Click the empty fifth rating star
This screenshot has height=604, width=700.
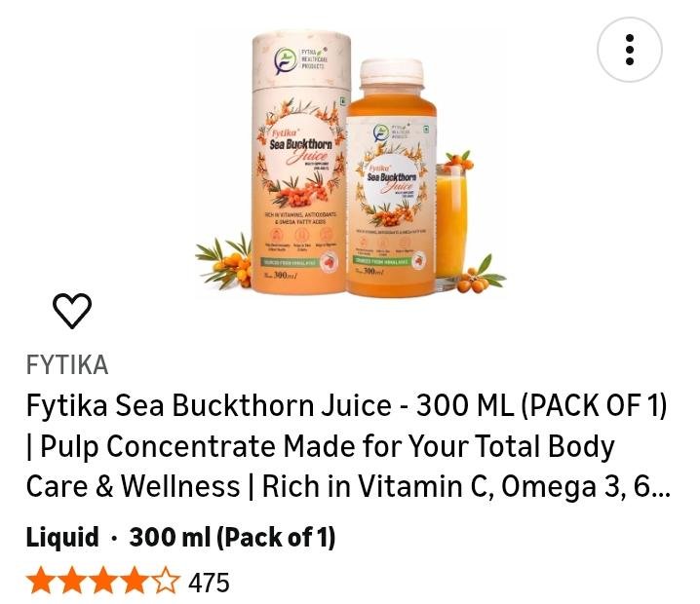pos(165,581)
